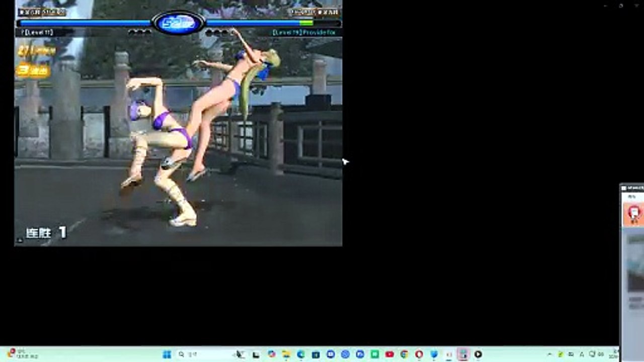
Task: Select the highlighted active app in taskbar
Action: pos(463,354)
